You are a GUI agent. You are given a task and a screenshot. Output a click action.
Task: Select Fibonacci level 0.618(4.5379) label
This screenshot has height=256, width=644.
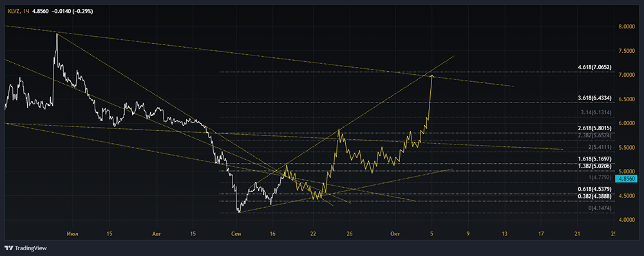(594, 189)
